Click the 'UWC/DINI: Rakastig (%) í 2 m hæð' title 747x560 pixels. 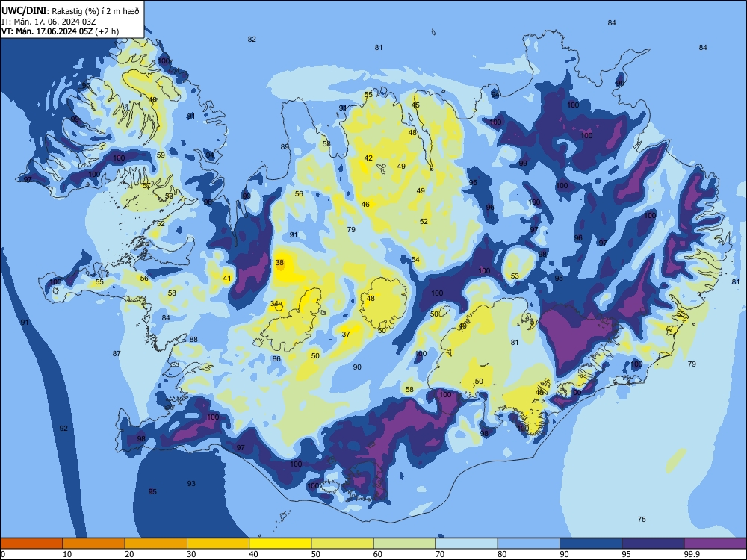tap(70, 11)
